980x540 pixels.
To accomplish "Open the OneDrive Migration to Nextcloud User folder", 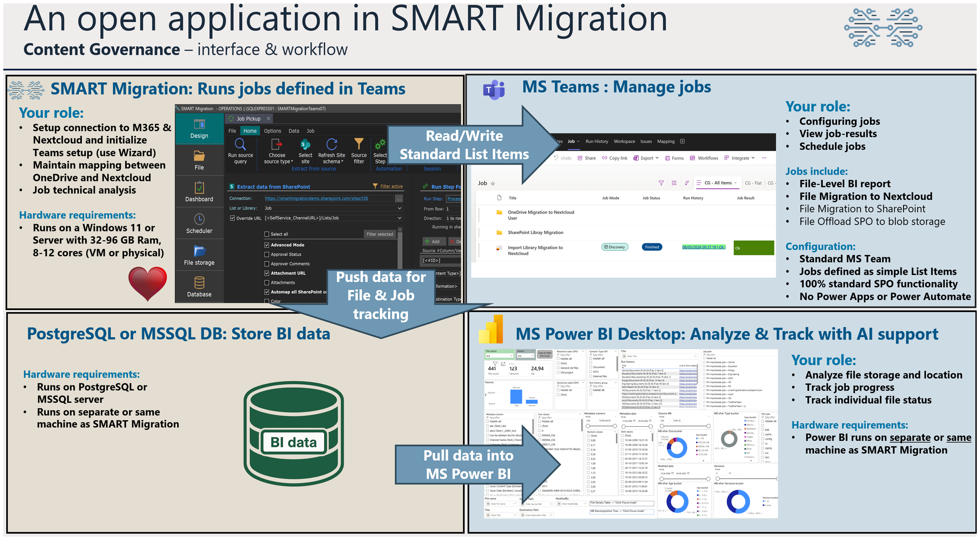I will point(540,215).
